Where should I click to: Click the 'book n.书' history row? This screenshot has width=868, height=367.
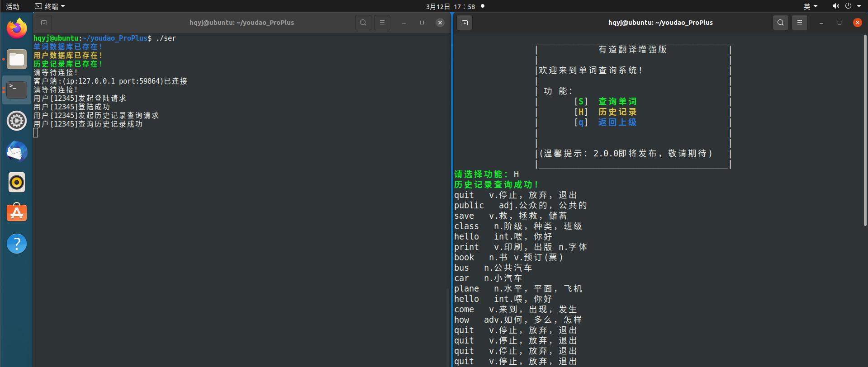509,257
